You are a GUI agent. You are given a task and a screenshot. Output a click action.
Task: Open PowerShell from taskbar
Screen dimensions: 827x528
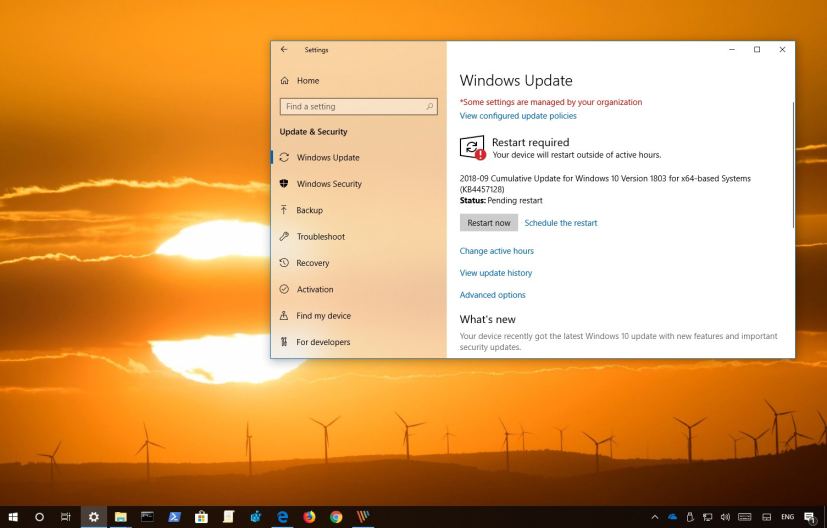[175, 517]
